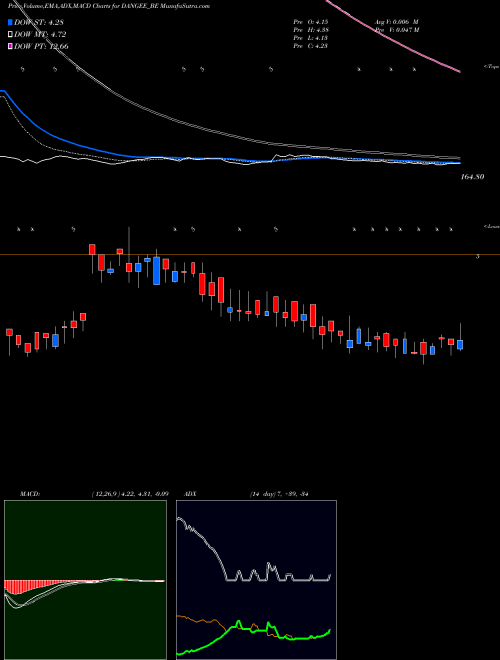Select the 'Pre H: 4.38' high value
The width and height of the screenshot is (500, 660).
[x=311, y=29]
